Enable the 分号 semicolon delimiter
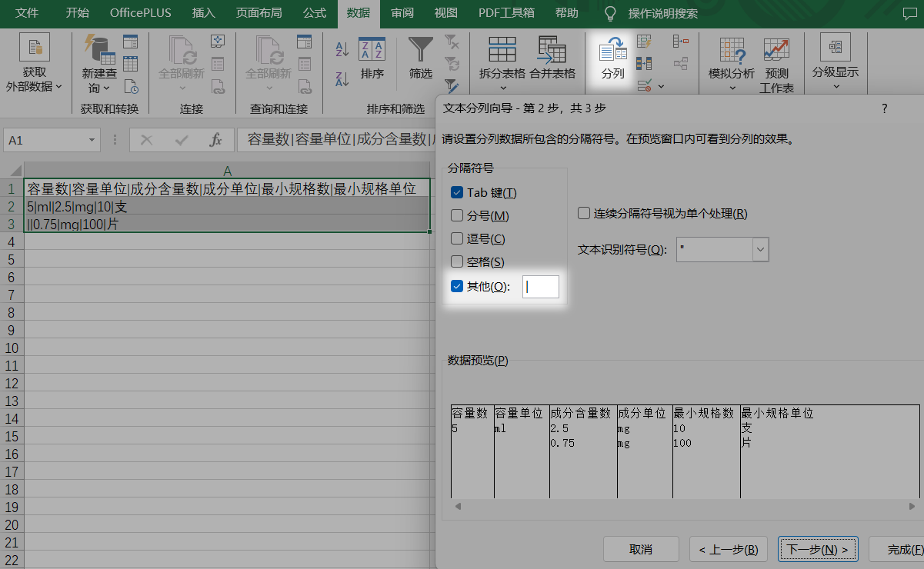924x569 pixels. pyautogui.click(x=457, y=215)
